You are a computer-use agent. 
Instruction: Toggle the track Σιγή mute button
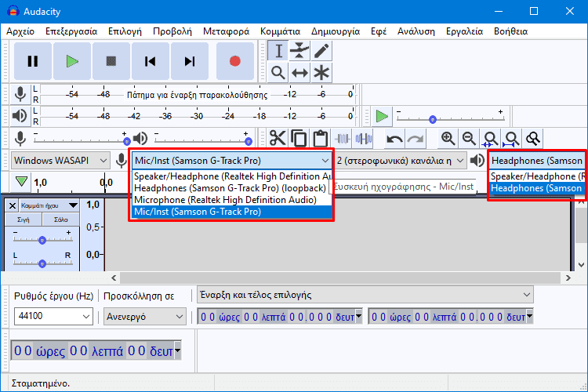[24, 220]
